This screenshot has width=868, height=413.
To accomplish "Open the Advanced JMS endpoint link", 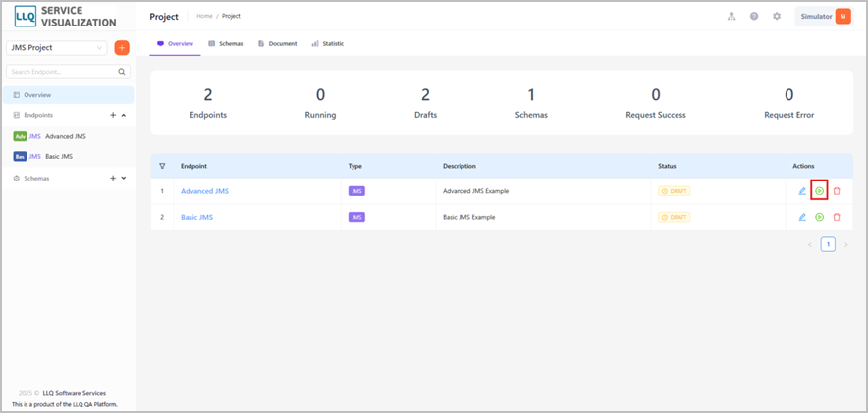I will [204, 191].
